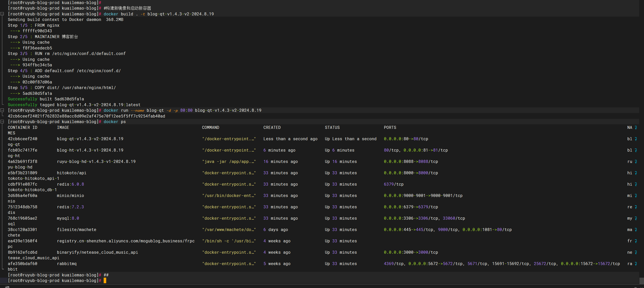Click 'Successfully built 5ad630d5fa1a' line
Screen dimensions: 644x288
[x=46, y=99]
